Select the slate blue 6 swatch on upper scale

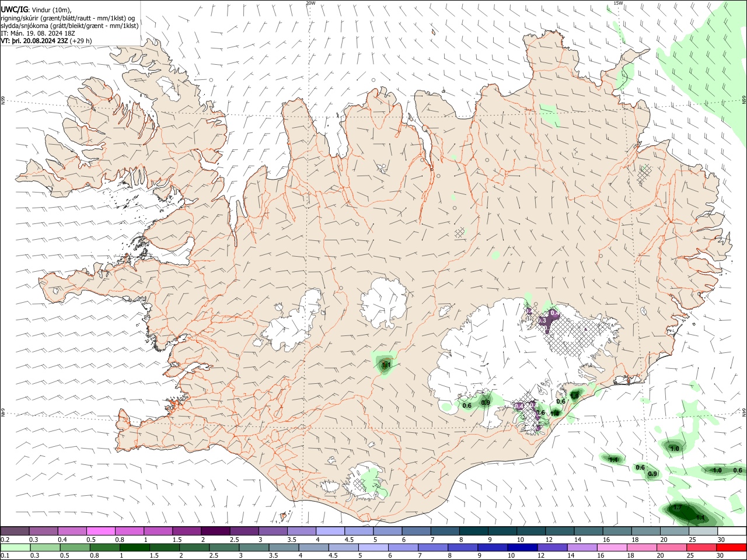click(416, 531)
